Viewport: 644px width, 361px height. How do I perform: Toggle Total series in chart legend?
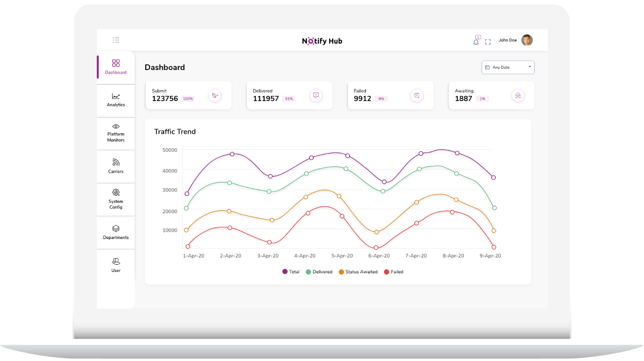pos(291,272)
